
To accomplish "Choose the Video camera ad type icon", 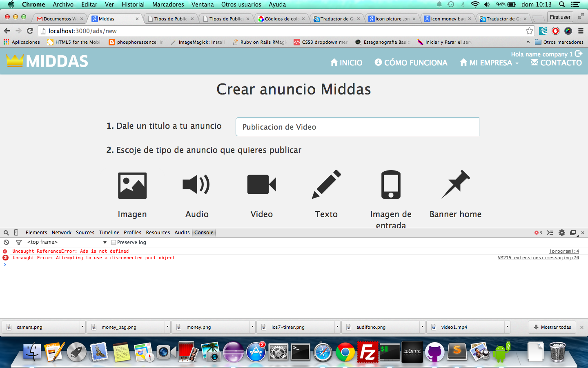I will [262, 184].
